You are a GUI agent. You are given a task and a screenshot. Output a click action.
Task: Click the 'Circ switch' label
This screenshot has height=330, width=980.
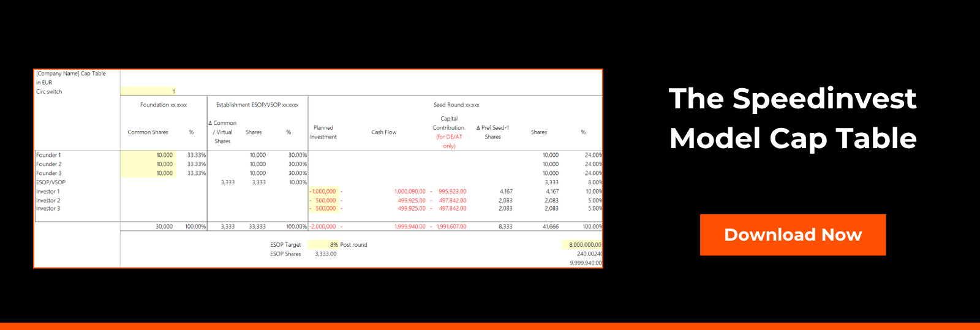49,92
